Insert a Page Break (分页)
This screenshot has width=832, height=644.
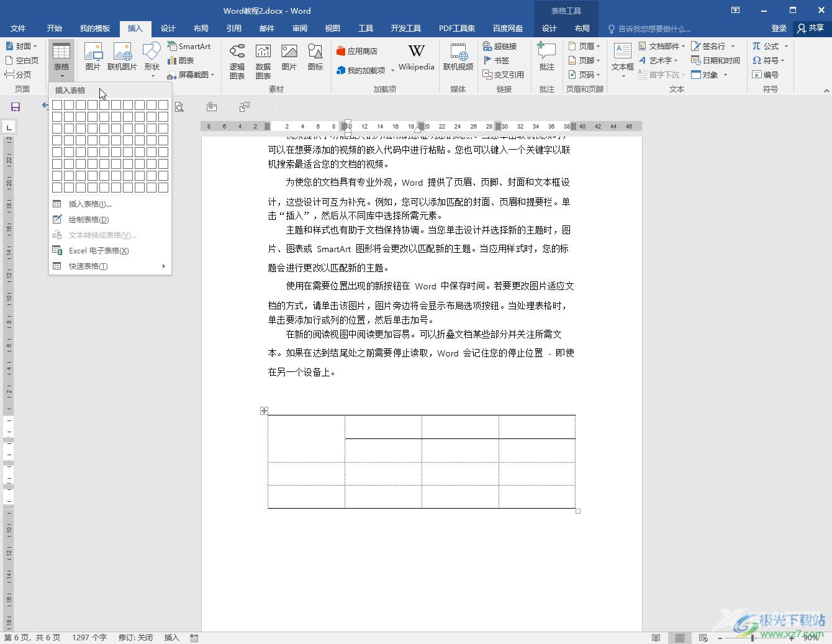18,75
